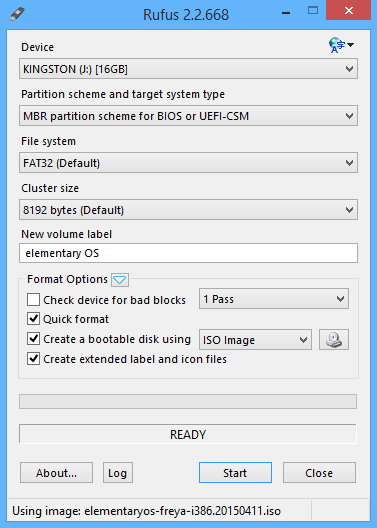This screenshot has height=528, width=377.
Task: Close the Rufus window with X
Action: (349, 10)
